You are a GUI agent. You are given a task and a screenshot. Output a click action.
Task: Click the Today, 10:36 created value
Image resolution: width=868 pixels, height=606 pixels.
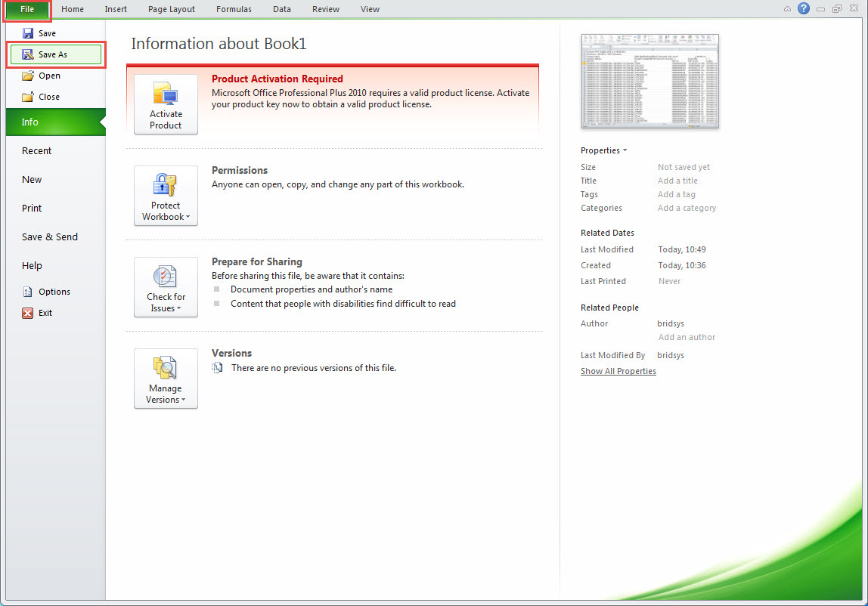click(682, 266)
